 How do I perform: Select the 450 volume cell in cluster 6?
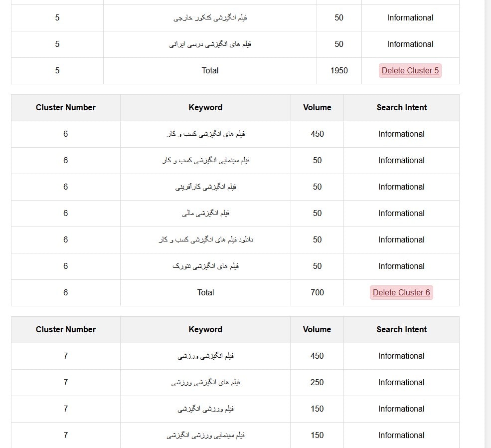[317, 134]
